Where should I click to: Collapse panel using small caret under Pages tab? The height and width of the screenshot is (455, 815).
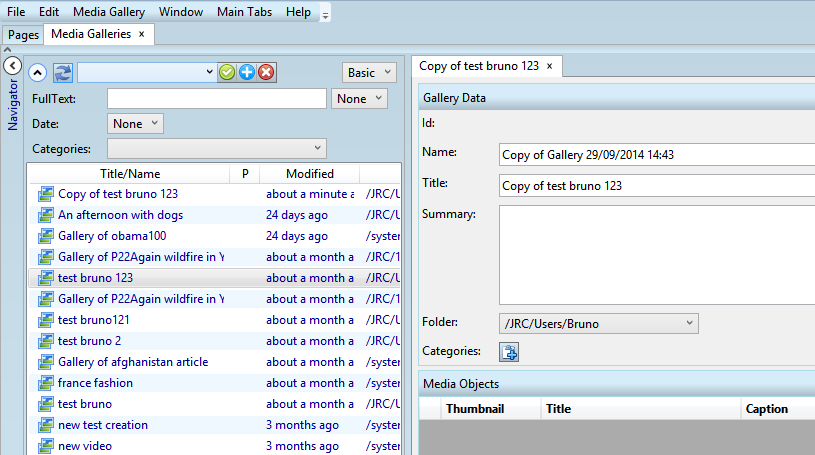coord(7,49)
